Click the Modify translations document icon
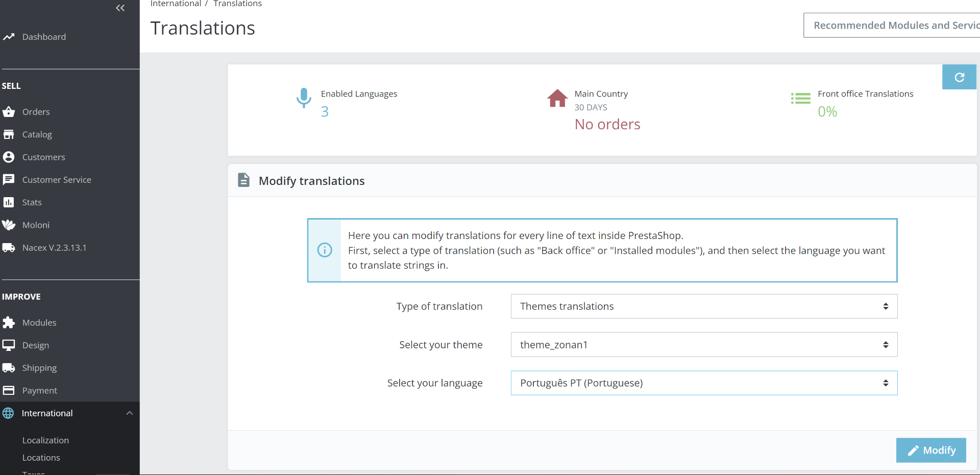Screen dimensions: 980x475 click(x=244, y=180)
